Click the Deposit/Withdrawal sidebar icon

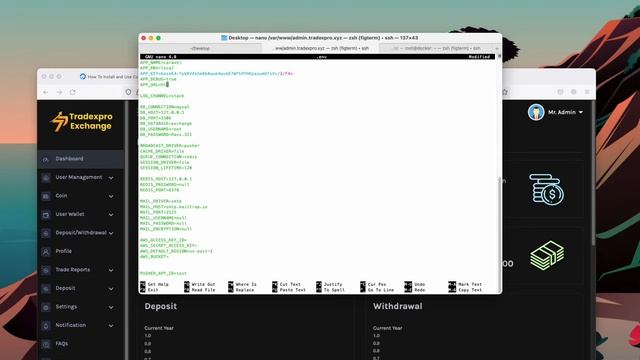coord(46,233)
